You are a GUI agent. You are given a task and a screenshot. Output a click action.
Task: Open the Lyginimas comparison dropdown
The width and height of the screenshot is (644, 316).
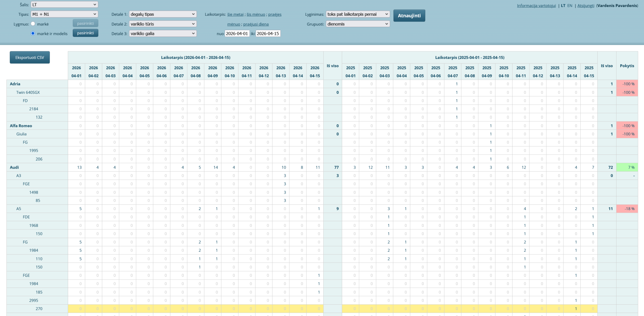(358, 14)
